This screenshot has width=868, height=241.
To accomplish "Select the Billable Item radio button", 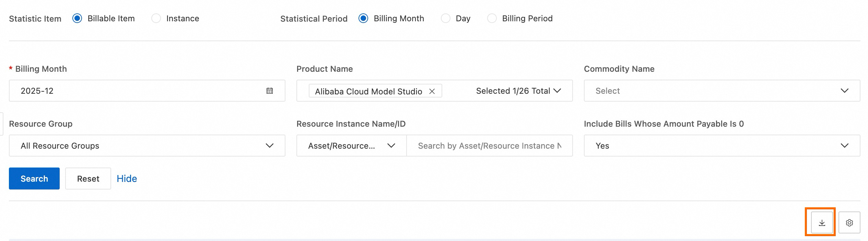I will [77, 19].
